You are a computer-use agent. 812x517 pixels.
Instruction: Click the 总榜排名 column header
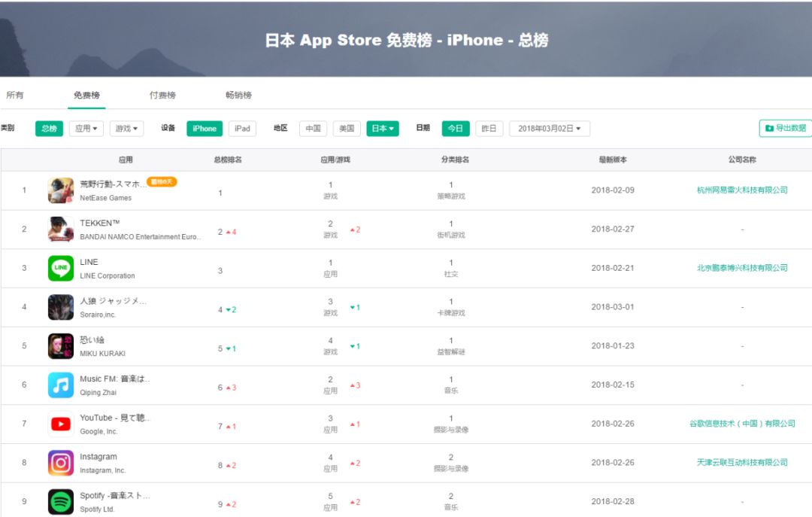click(228, 160)
